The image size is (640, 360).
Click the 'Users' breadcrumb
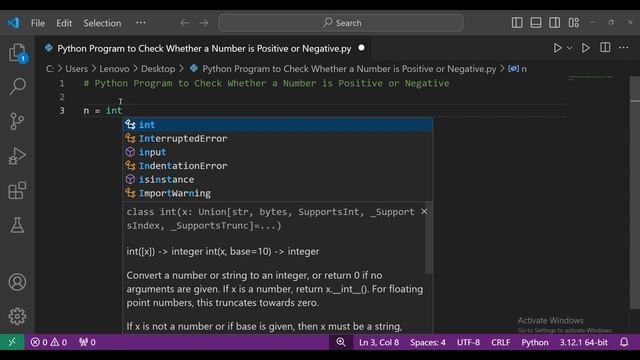[x=76, y=69]
